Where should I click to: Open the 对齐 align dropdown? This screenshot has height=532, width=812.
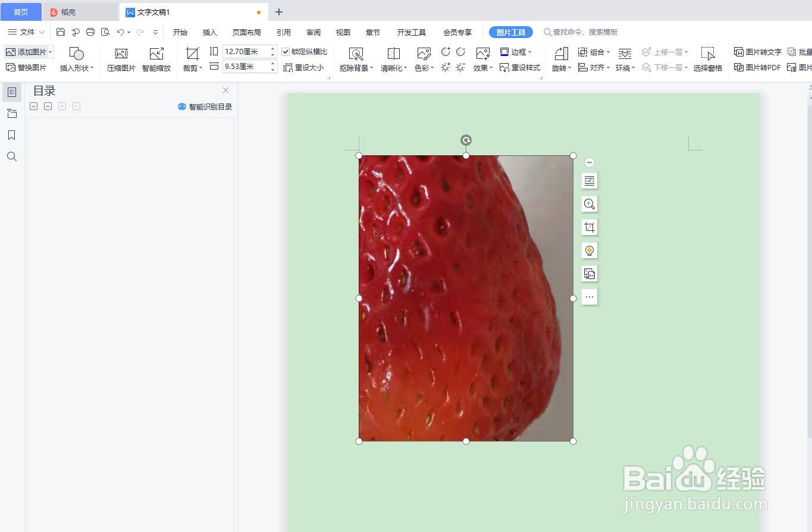[594, 68]
